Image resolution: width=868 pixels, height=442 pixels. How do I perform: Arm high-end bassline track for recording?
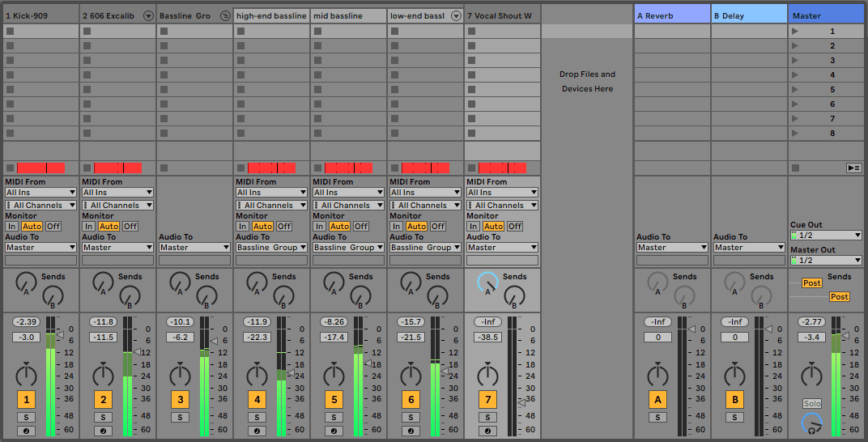click(257, 431)
